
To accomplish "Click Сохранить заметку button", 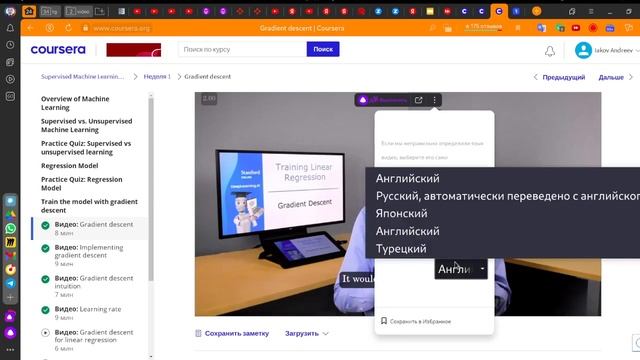I will [x=232, y=333].
